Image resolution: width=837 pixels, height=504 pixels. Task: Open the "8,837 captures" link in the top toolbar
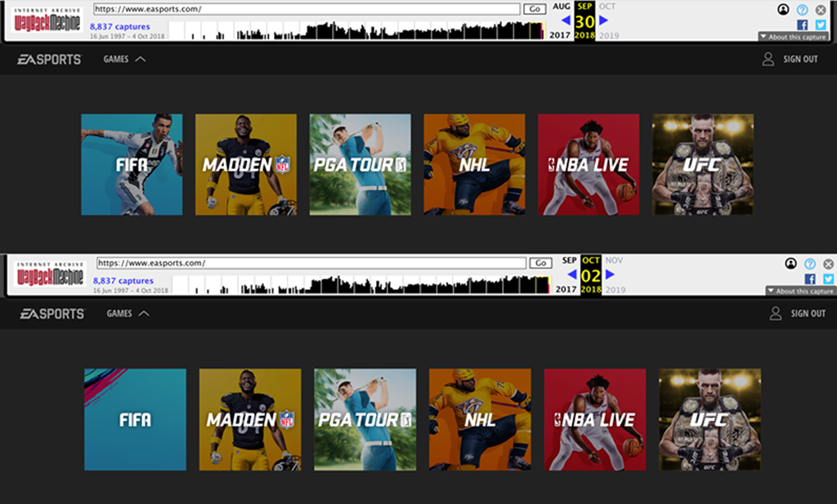click(120, 27)
